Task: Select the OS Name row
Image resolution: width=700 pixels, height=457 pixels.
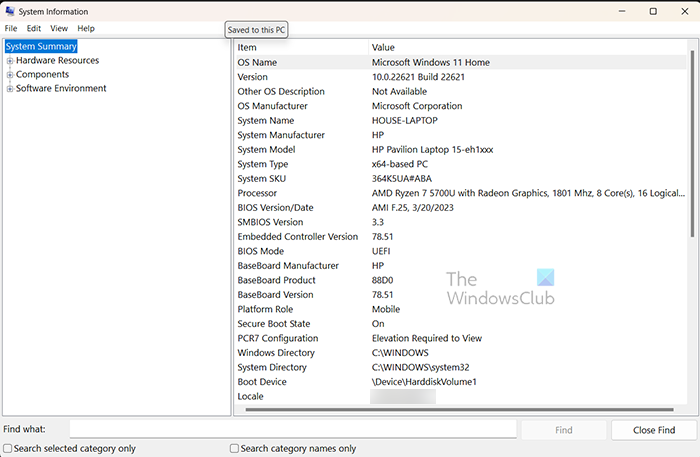Action: click(x=461, y=62)
